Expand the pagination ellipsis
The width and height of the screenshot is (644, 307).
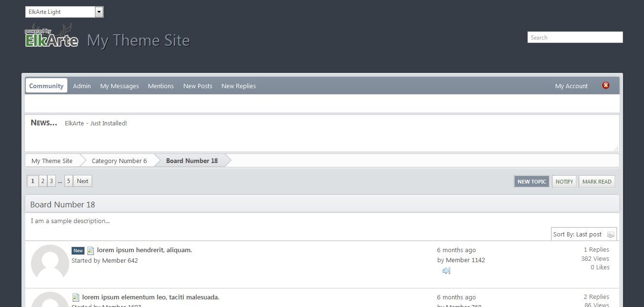tap(60, 181)
